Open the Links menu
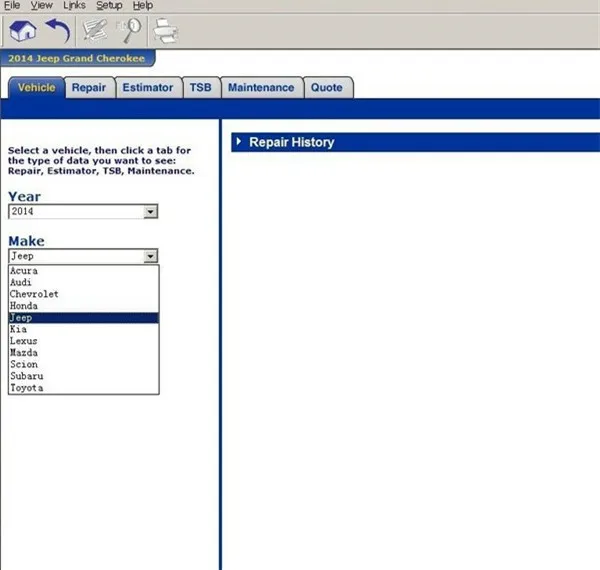 click(74, 5)
